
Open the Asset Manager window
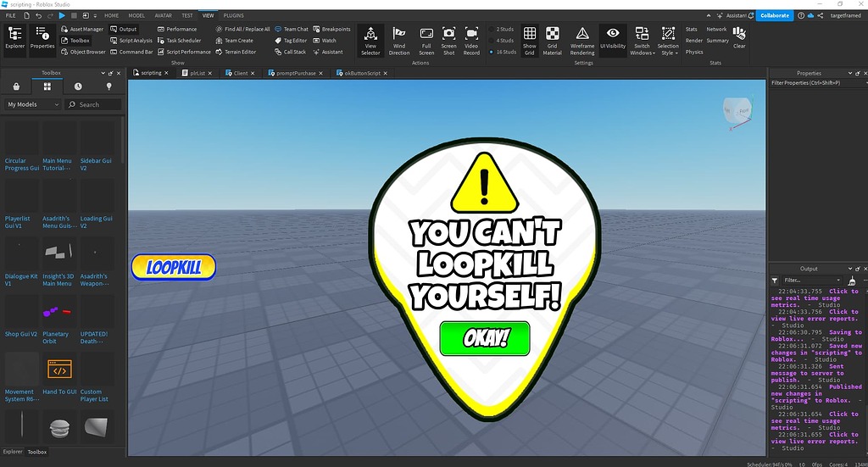pos(82,30)
